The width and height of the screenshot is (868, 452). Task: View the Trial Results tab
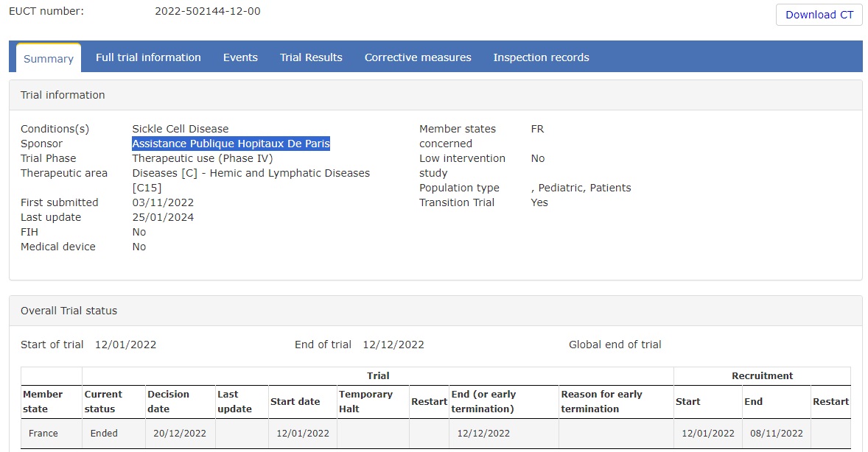(x=311, y=57)
